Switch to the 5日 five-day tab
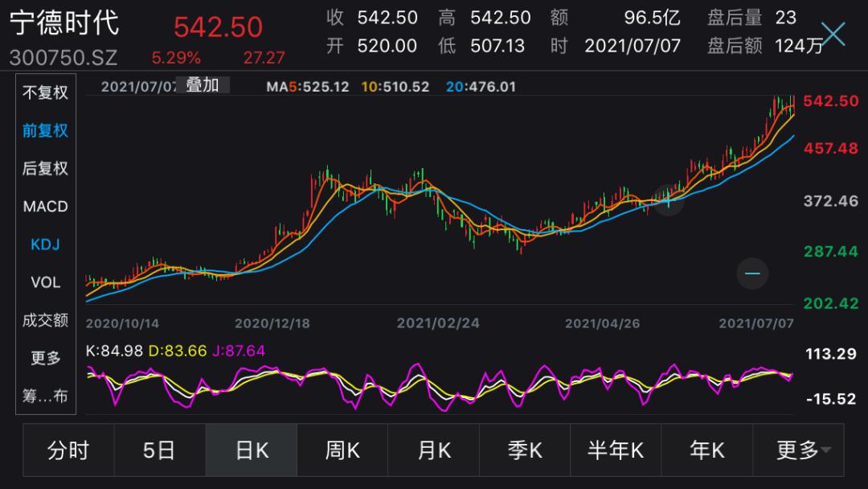The image size is (868, 489). (x=159, y=450)
